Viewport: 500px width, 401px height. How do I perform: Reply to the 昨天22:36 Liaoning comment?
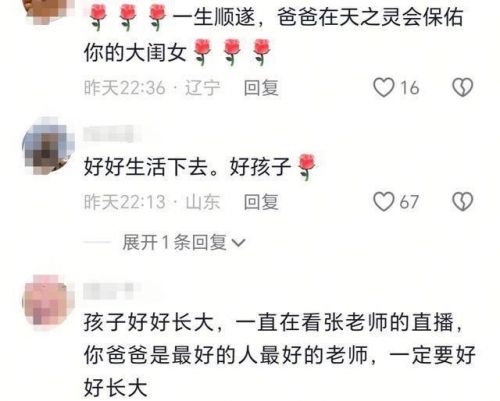pyautogui.click(x=261, y=88)
